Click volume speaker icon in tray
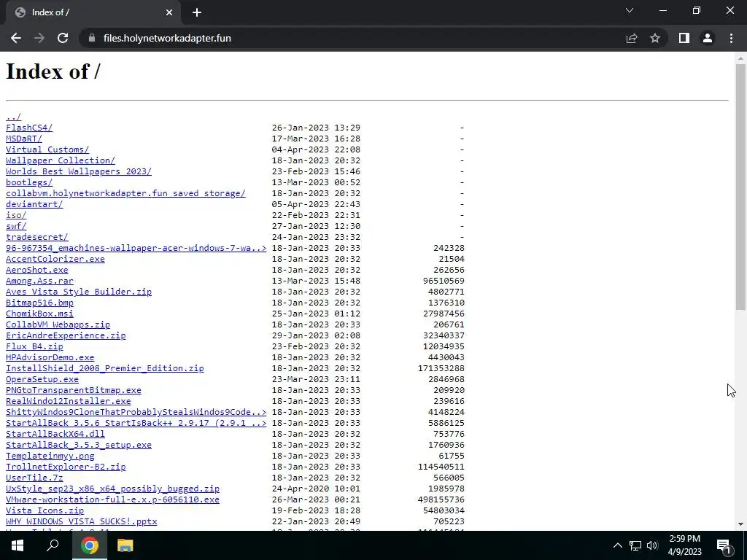 [653, 545]
